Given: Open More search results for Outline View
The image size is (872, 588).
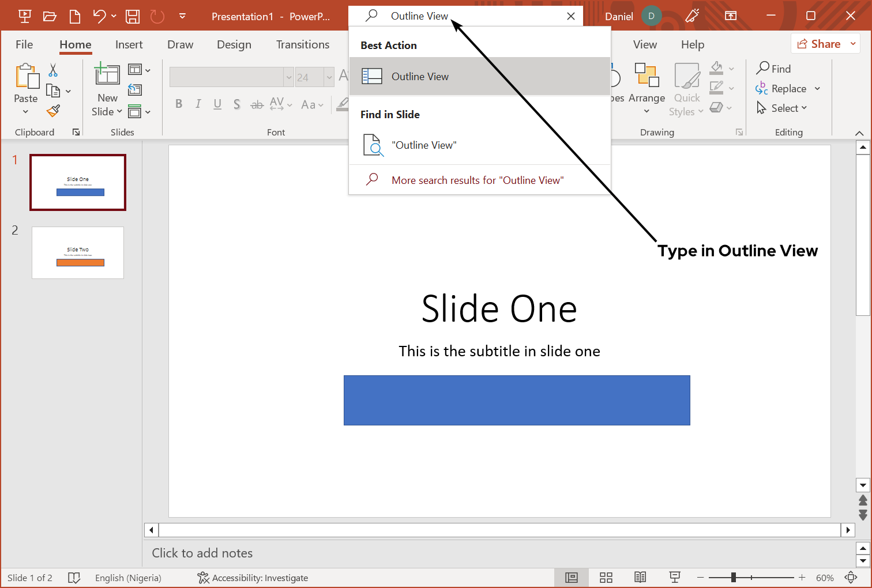Looking at the screenshot, I should coord(478,180).
